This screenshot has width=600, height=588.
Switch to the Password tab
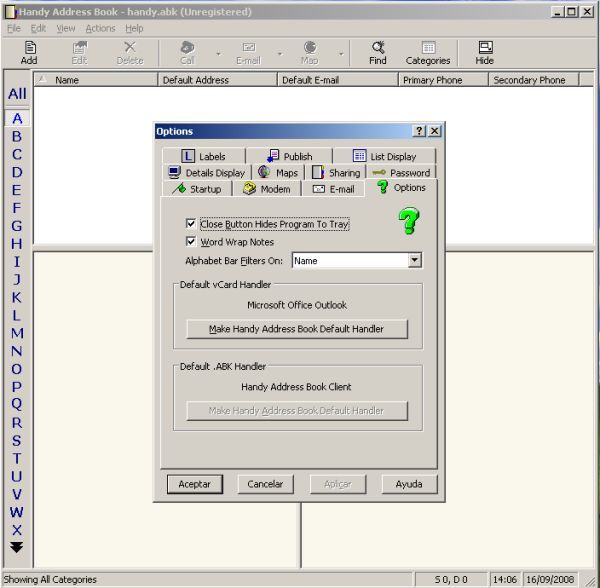coord(401,173)
